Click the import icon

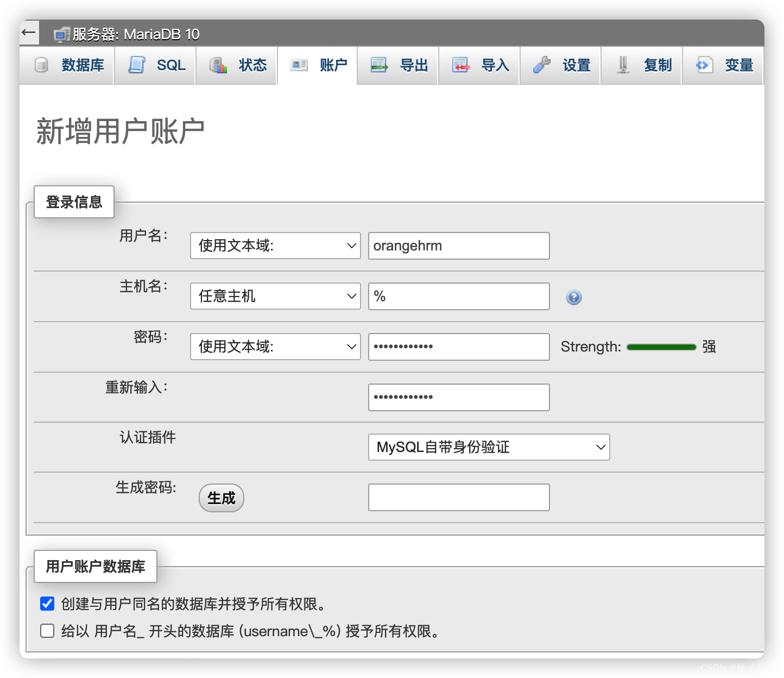click(461, 65)
